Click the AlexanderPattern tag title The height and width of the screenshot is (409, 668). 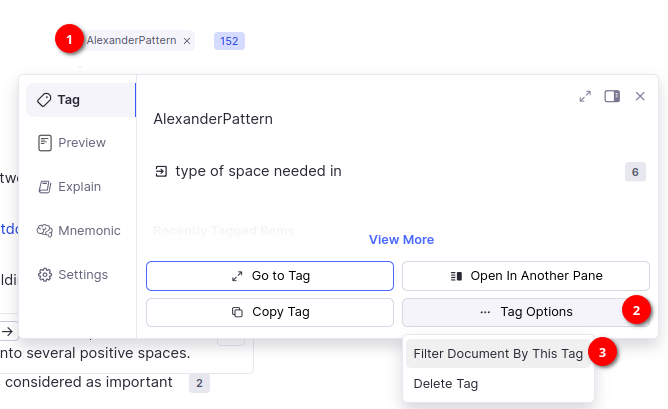coord(213,119)
